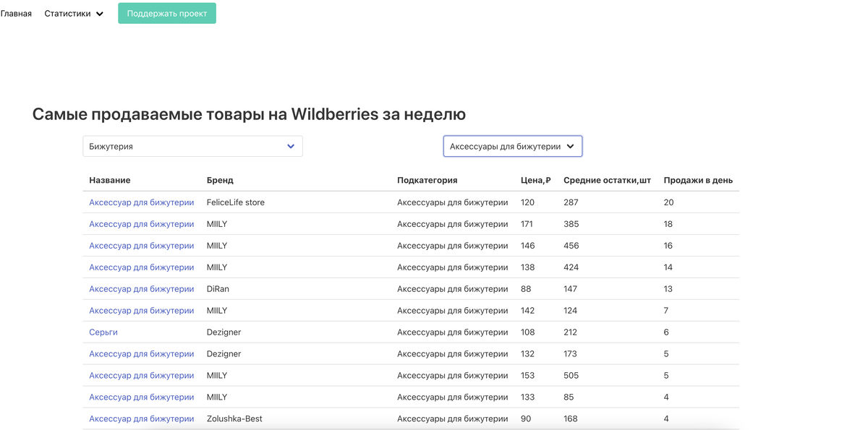This screenshot has height=430, width=868.
Task: Open the Главная page
Action: point(16,14)
